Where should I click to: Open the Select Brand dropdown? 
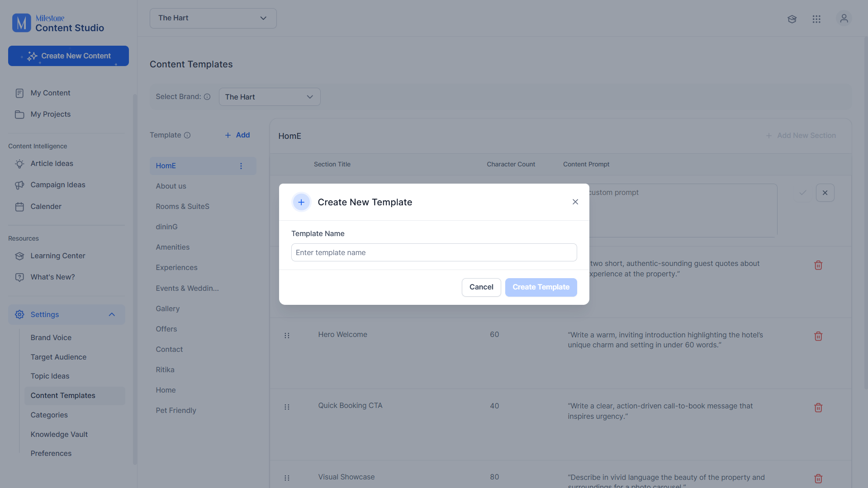point(270,97)
